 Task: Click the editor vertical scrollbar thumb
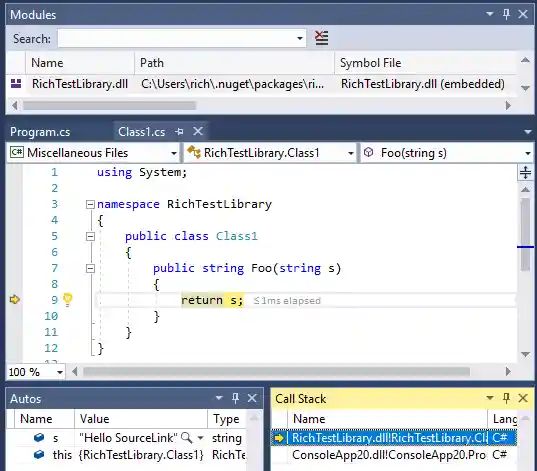pos(525,234)
